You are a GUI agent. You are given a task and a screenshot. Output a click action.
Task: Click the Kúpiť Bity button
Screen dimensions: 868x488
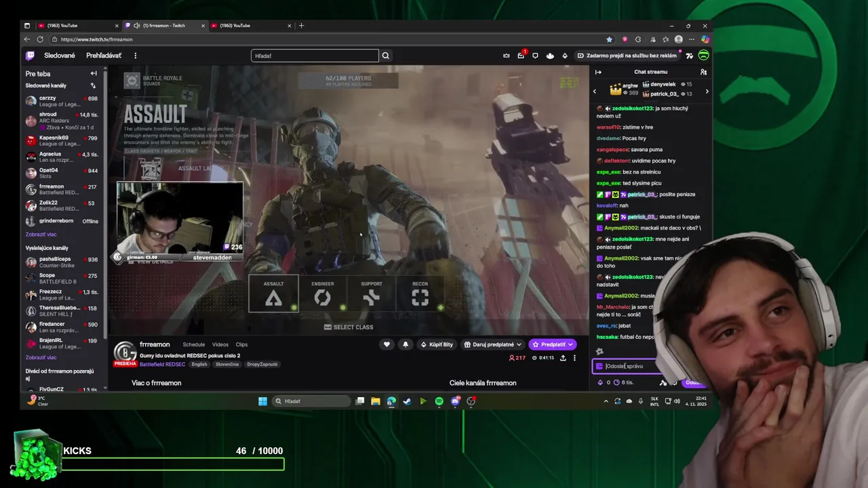click(x=436, y=344)
